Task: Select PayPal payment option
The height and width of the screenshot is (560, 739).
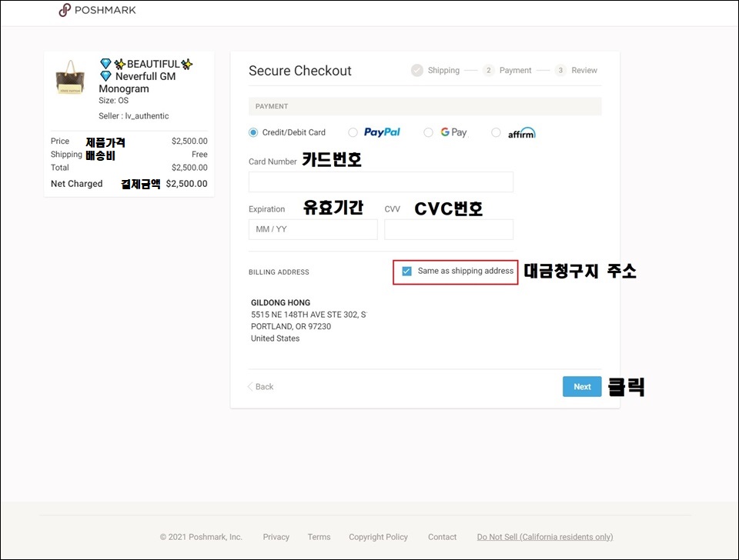Action: tap(353, 132)
